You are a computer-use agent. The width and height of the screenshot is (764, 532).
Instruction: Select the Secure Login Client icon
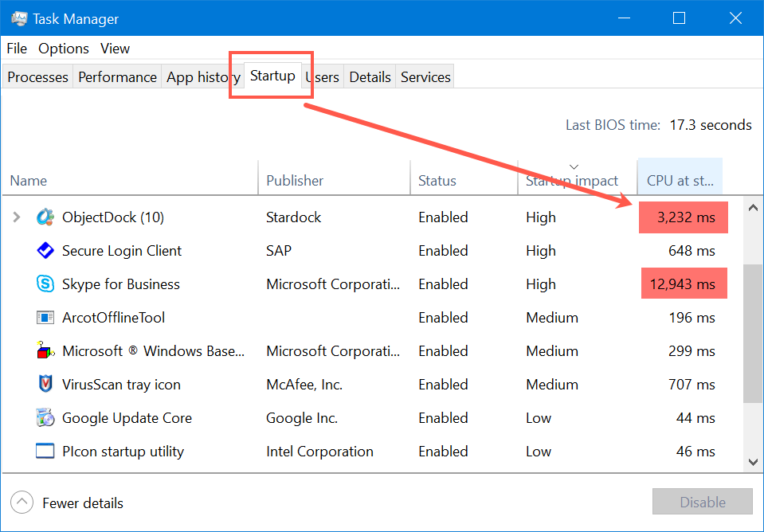pyautogui.click(x=45, y=251)
